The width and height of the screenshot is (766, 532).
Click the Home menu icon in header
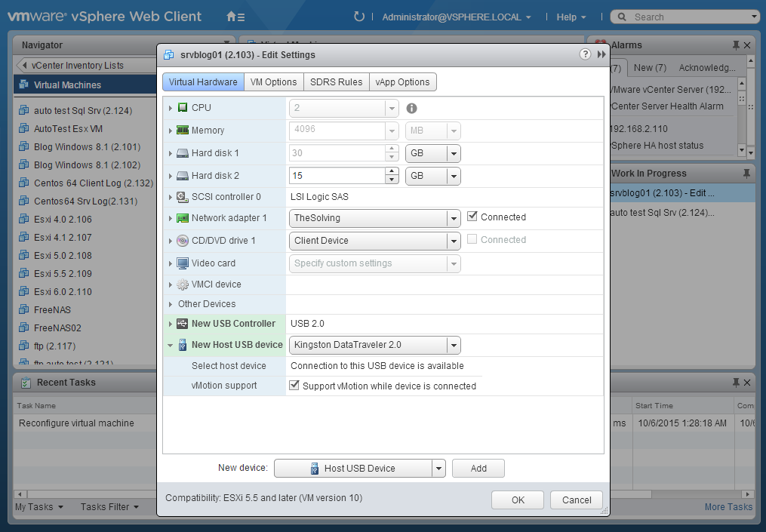(x=235, y=17)
